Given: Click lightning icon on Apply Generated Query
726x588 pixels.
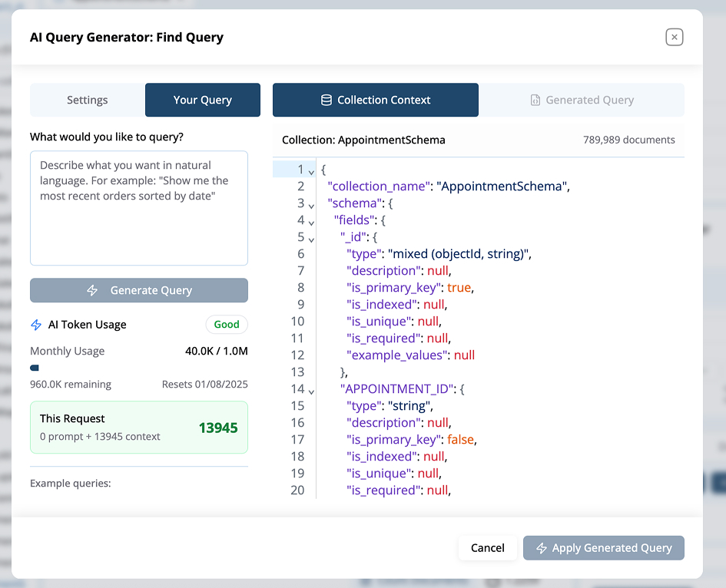Looking at the screenshot, I should pyautogui.click(x=542, y=548).
